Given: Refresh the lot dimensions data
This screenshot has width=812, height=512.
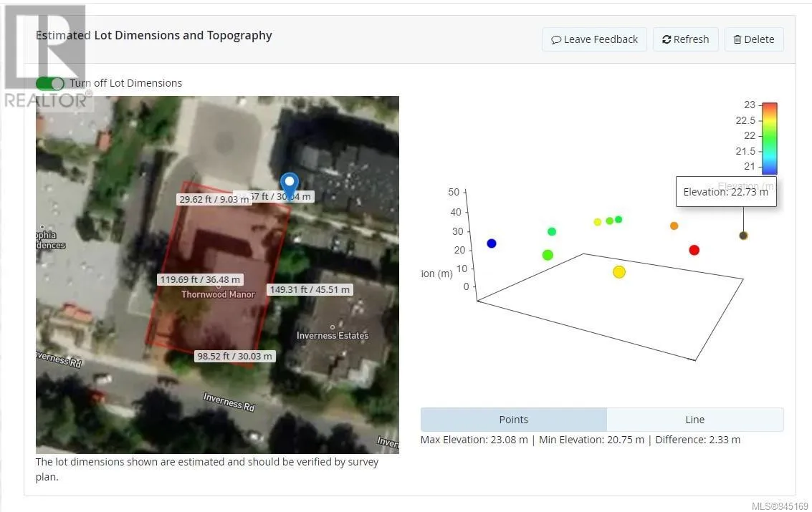Looking at the screenshot, I should click(x=685, y=39).
